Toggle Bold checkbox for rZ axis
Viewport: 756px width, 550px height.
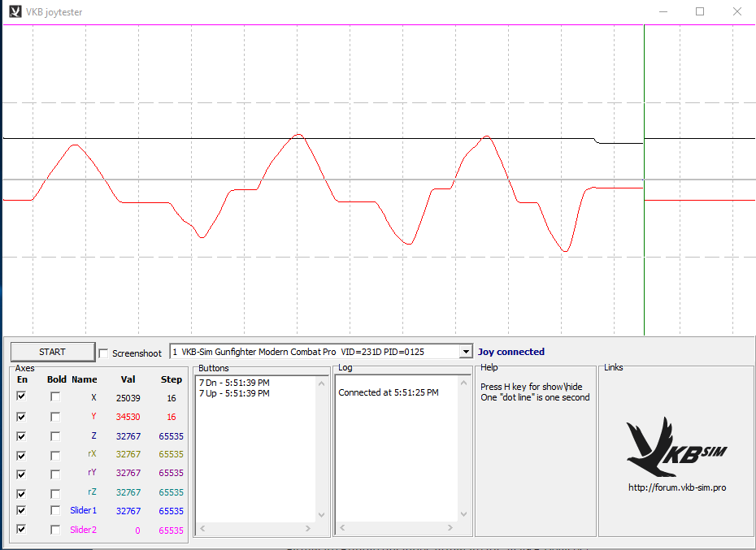[x=55, y=492]
